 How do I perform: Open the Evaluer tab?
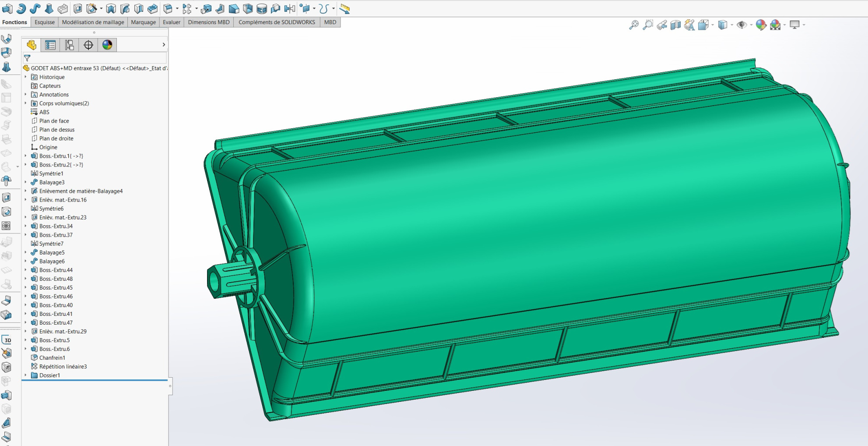[171, 22]
